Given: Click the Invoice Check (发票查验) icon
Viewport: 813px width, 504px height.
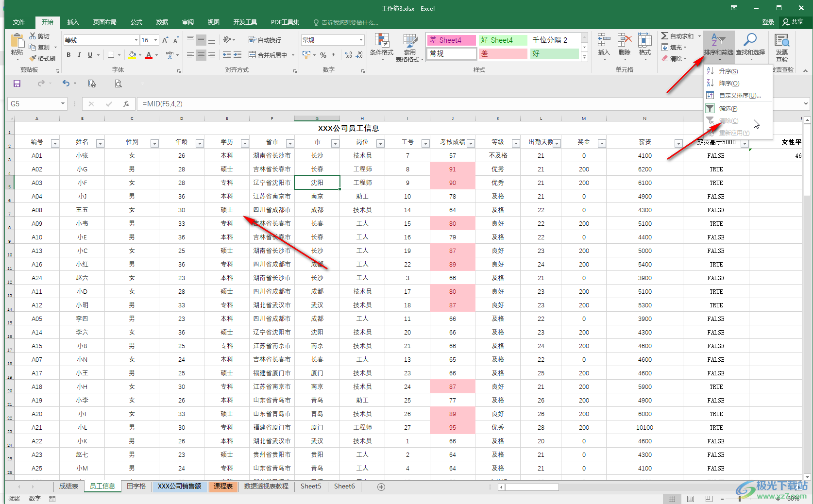Looking at the screenshot, I should point(782,41).
